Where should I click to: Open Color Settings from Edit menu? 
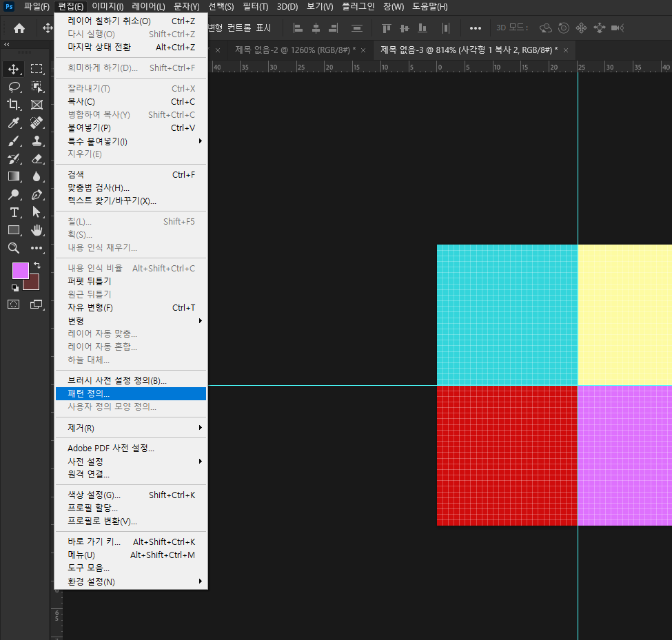click(x=131, y=495)
